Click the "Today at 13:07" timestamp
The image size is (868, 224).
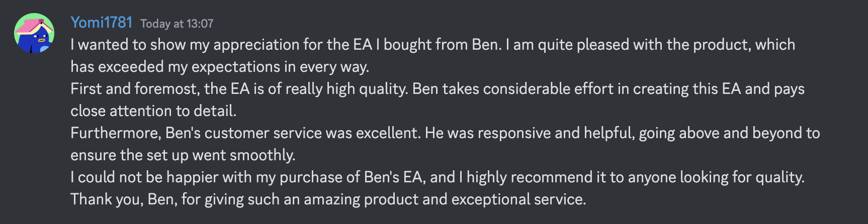[x=177, y=24]
